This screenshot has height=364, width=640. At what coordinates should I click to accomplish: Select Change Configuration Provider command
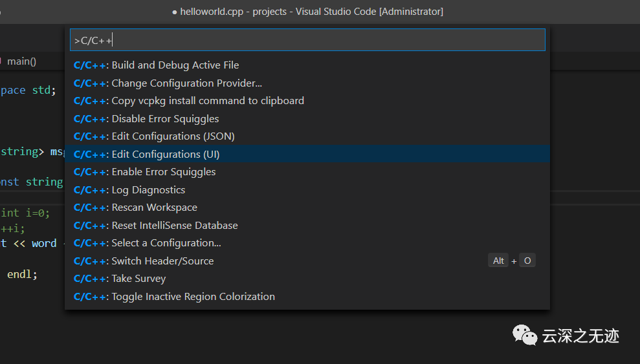tap(307, 83)
